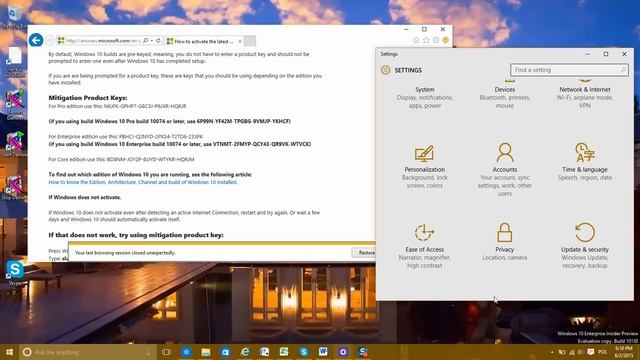Click the search magnifier in Find a setting
Image resolution: width=640 pixels, height=360 pixels.
(x=623, y=70)
